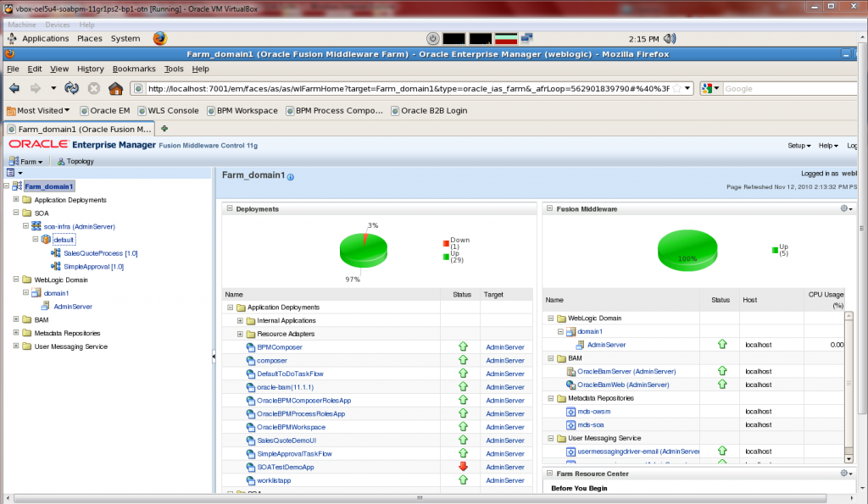The height and width of the screenshot is (504, 868).
Task: Click the Firefox launcher icon in the GNOME panel
Action: [160, 38]
